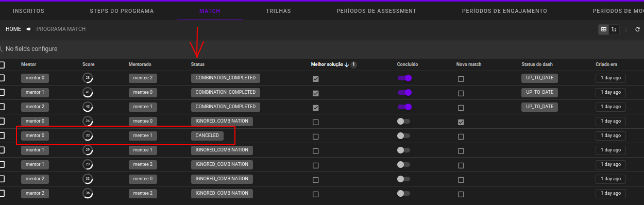Screen dimensions: 644x205
Task: Go to the TRILHAS tab
Action: (278, 11)
